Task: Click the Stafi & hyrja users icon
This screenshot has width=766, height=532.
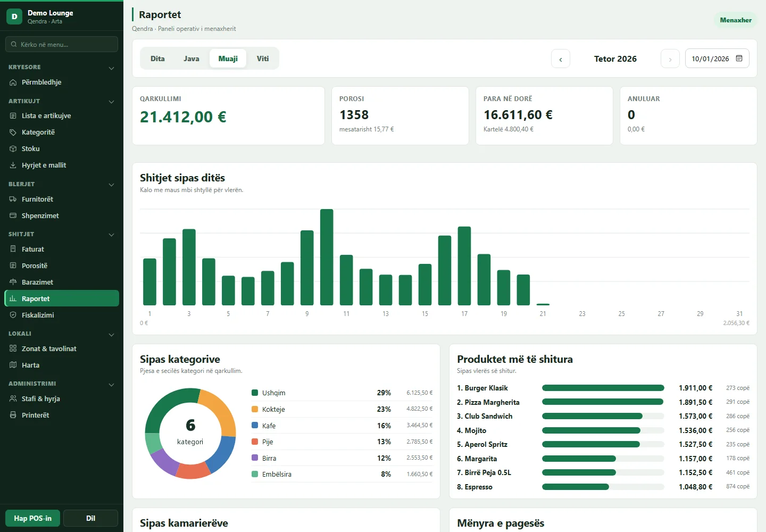Action: tap(13, 399)
